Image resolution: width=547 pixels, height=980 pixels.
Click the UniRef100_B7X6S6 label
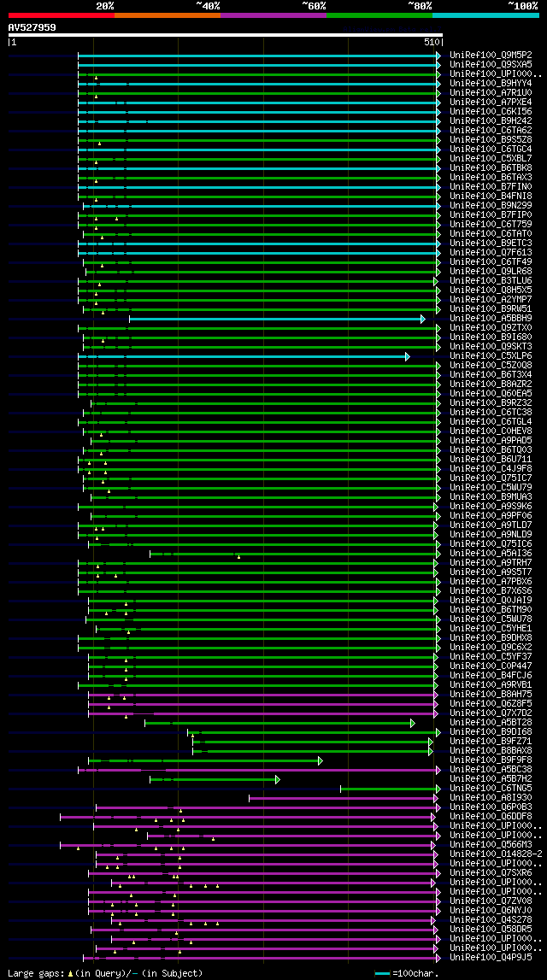point(491,591)
